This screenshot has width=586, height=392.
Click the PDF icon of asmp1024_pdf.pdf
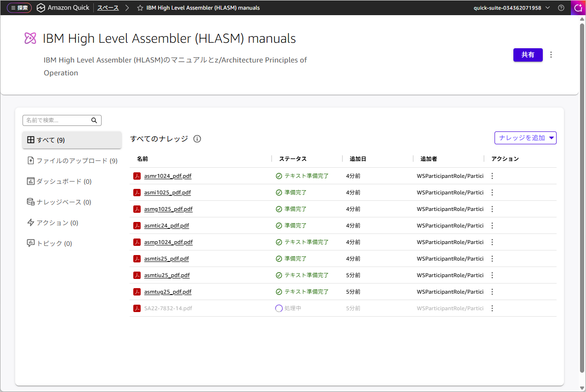point(137,242)
